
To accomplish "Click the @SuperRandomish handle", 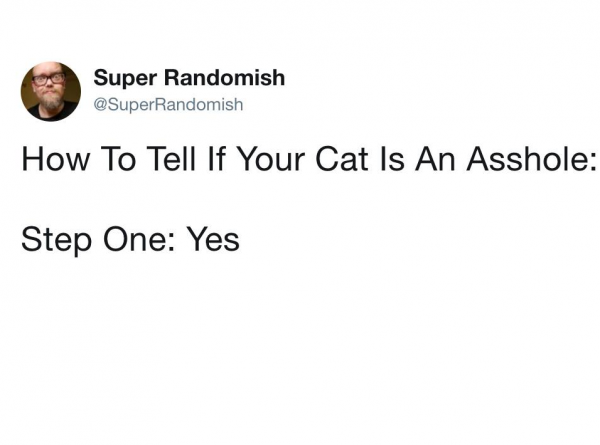I will point(168,104).
